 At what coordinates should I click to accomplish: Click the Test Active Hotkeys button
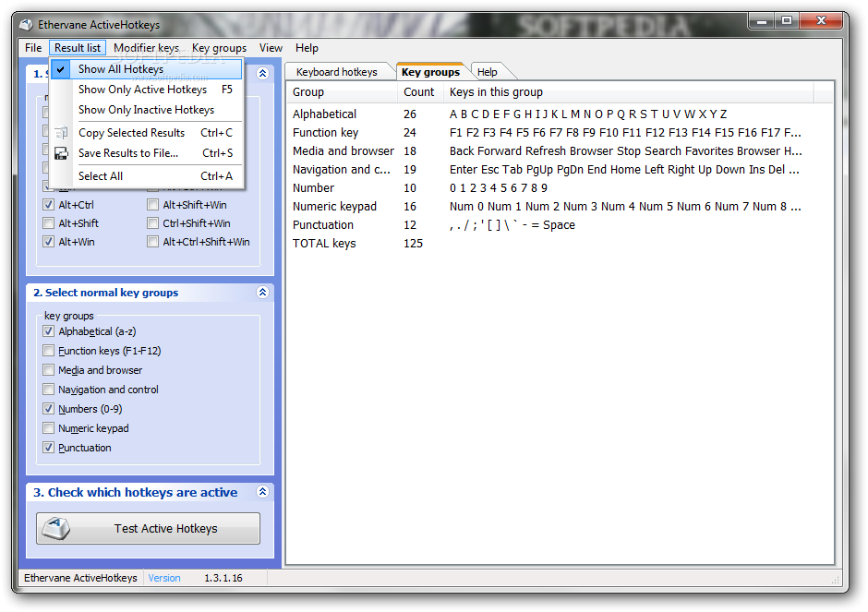pyautogui.click(x=149, y=528)
